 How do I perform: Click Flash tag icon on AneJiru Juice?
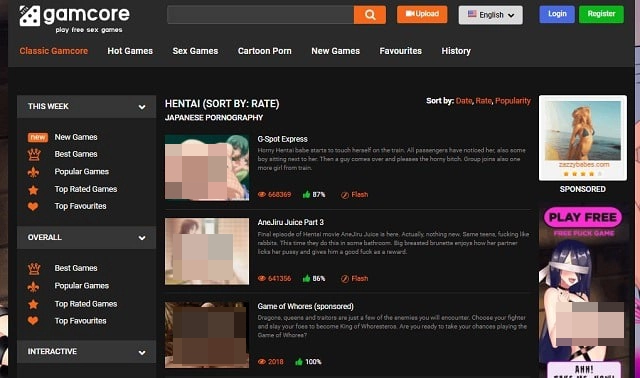(345, 279)
